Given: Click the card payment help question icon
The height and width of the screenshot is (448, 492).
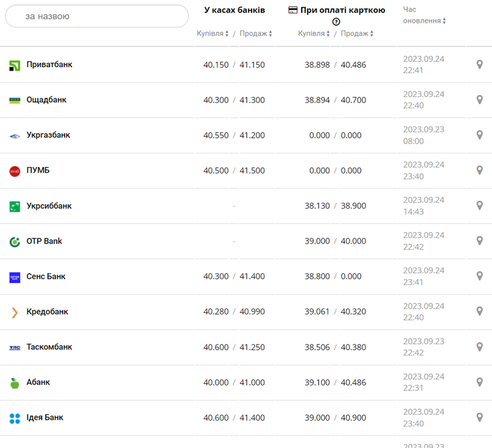Looking at the screenshot, I should [336, 22].
